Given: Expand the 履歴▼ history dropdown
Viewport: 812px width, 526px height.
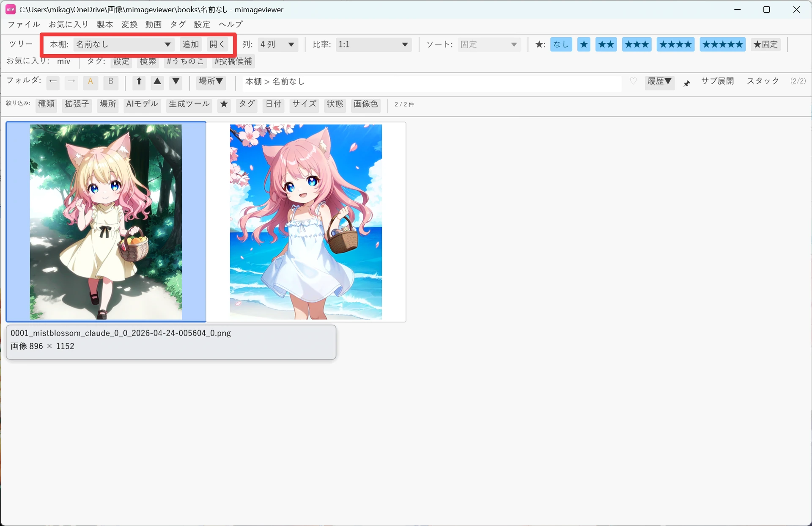Looking at the screenshot, I should click(x=660, y=82).
